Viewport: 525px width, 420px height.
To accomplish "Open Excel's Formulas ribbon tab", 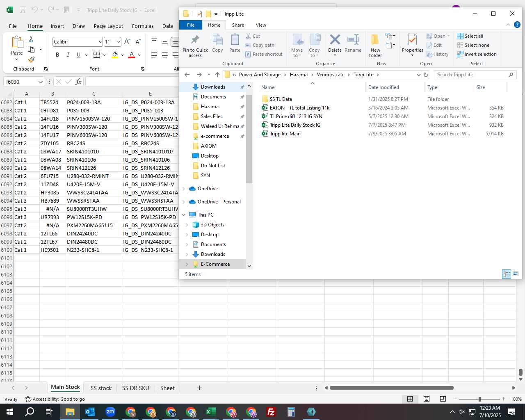I will pos(143,26).
